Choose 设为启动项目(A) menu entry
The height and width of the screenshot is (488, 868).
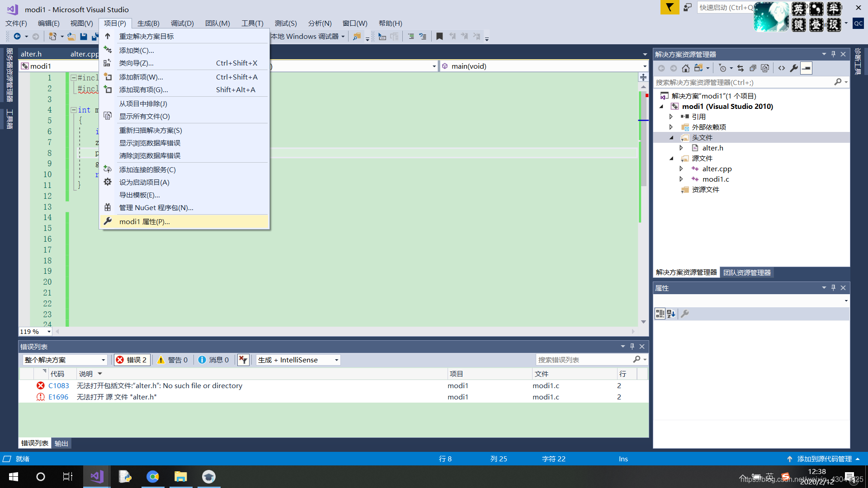click(184, 182)
